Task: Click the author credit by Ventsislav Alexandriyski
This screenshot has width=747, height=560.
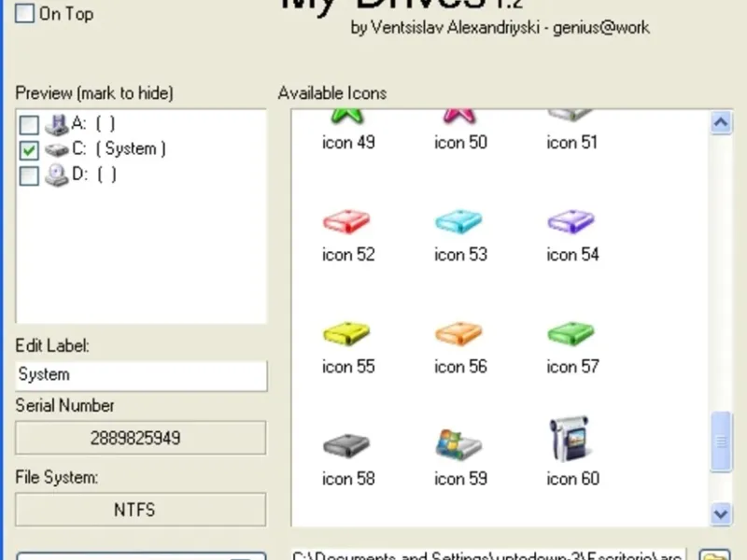Action: [x=500, y=28]
